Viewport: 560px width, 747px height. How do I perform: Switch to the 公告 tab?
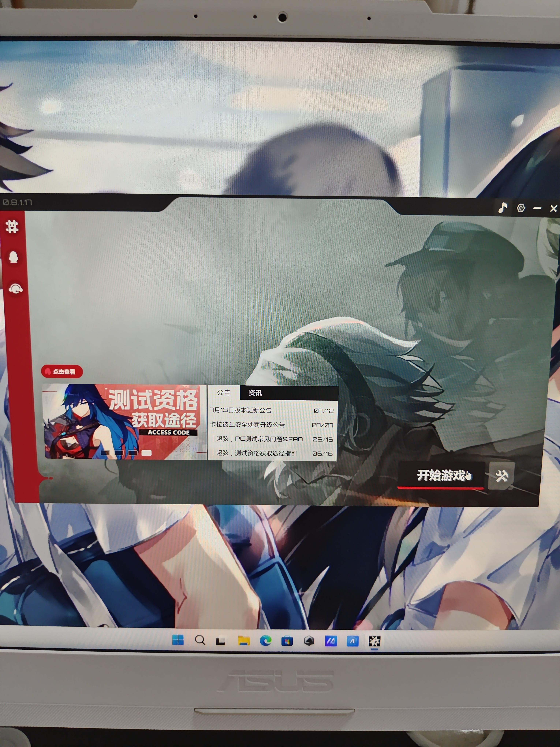pos(223,393)
